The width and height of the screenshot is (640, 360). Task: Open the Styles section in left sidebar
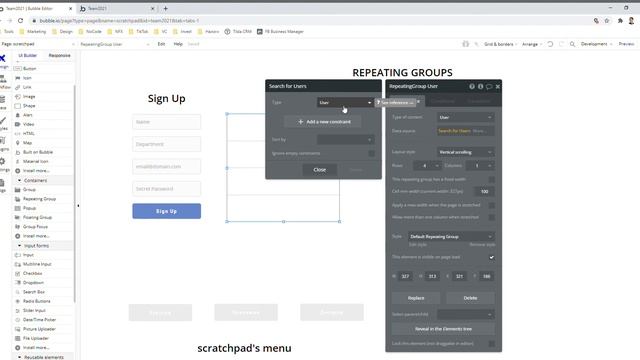3,123
